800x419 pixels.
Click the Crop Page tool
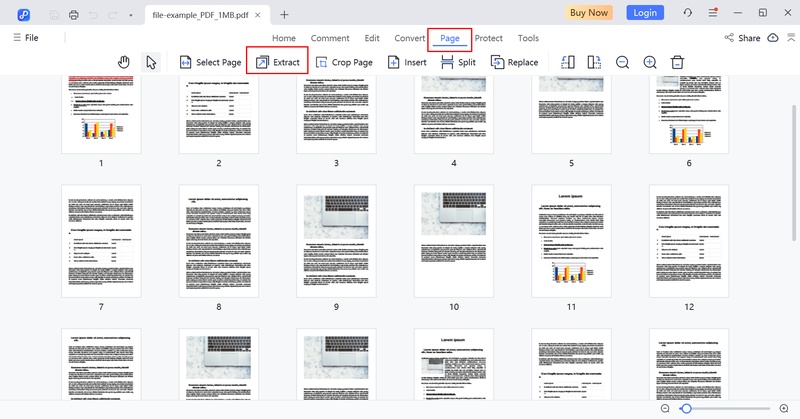[344, 62]
